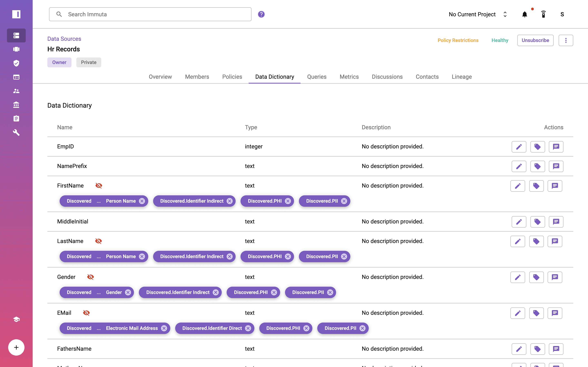588x367 pixels.
Task: Open the overflow three-dot menu near Unsubscribe
Action: click(566, 40)
